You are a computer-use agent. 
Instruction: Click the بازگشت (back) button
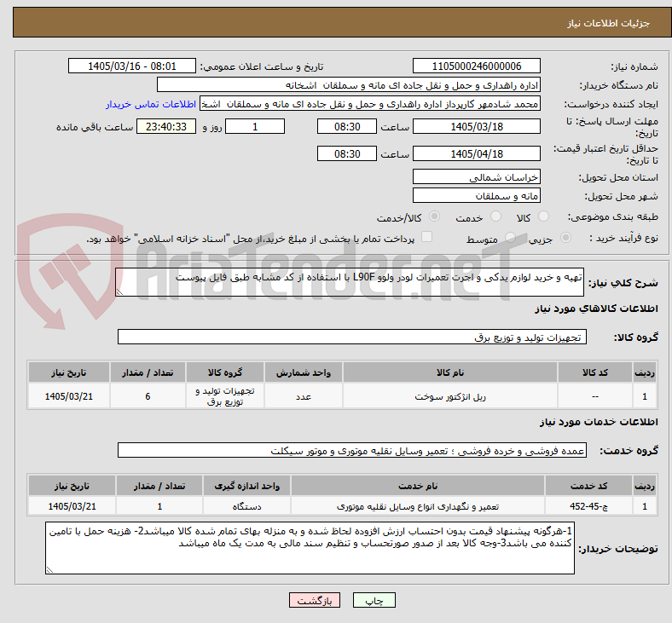pyautogui.click(x=315, y=601)
